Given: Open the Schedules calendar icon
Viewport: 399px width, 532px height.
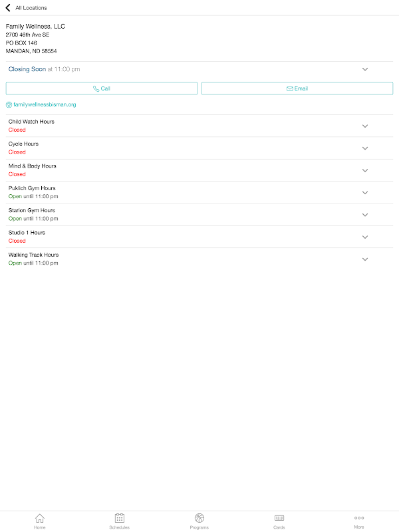Looking at the screenshot, I should click(120, 518).
